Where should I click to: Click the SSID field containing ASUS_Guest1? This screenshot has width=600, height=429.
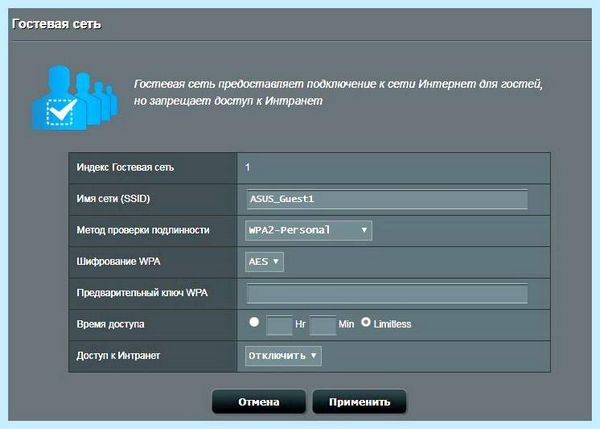(387, 199)
